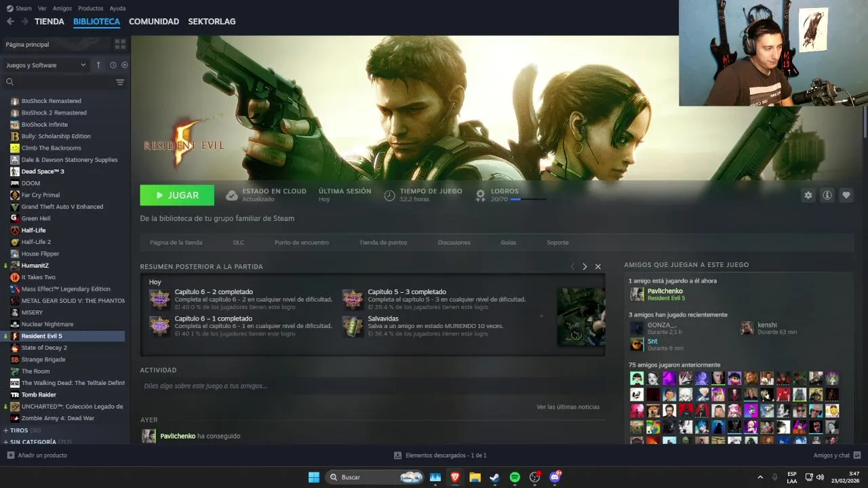The width and height of the screenshot is (868, 488).
Task: Open Spotify from taskbar
Action: pyautogui.click(x=515, y=477)
